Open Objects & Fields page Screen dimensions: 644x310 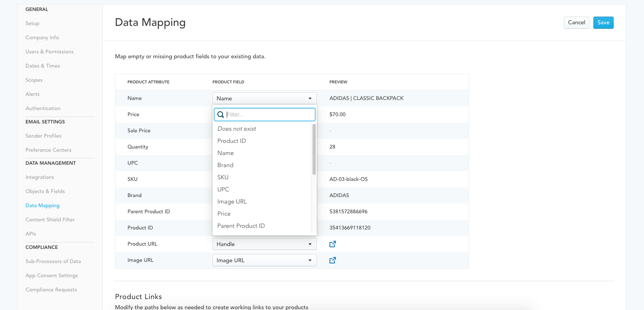click(x=45, y=191)
